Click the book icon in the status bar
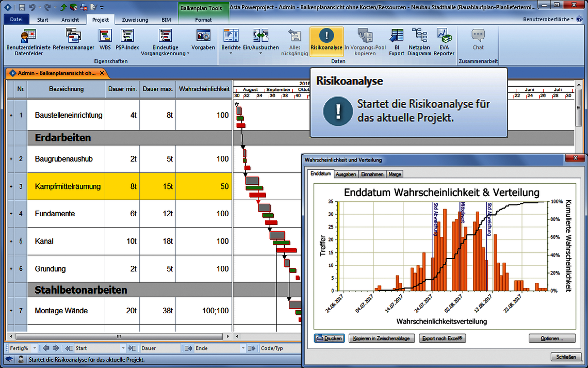 (x=9, y=359)
